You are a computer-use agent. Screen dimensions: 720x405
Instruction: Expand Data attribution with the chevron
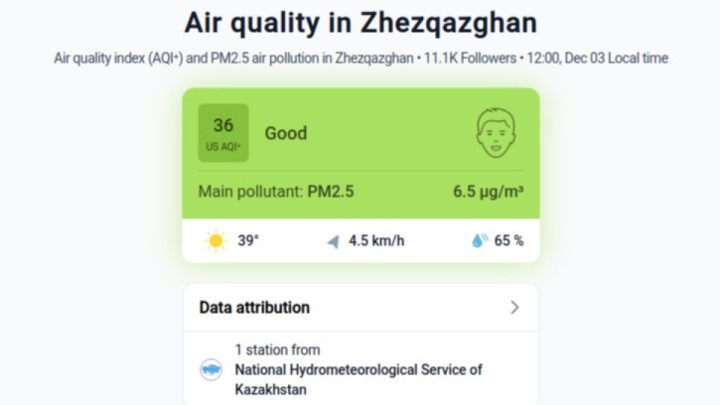point(515,307)
